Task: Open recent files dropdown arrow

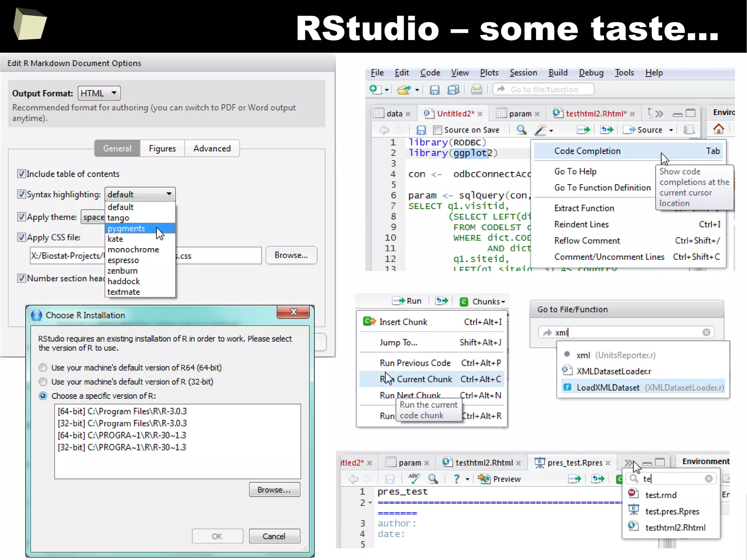Action: 417,90
